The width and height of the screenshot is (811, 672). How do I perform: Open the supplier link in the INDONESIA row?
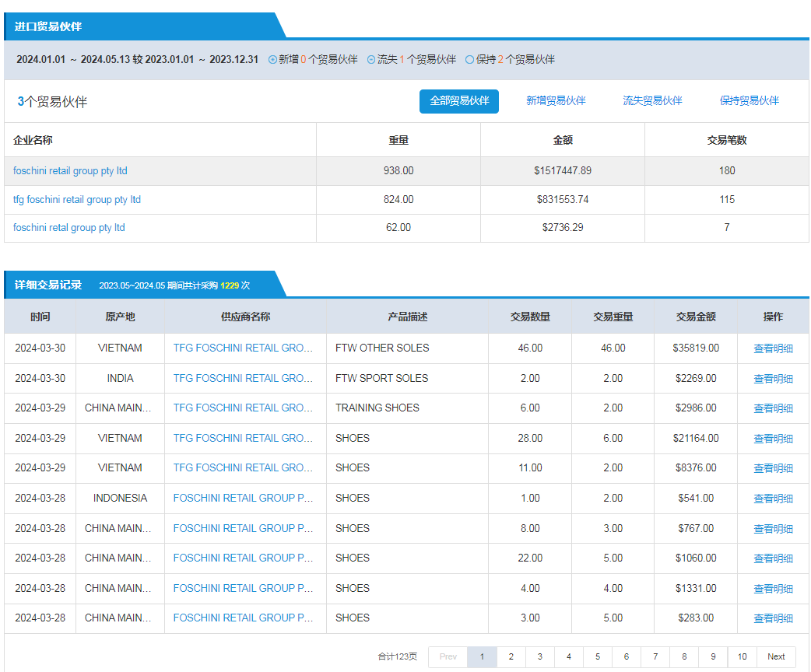click(x=243, y=498)
